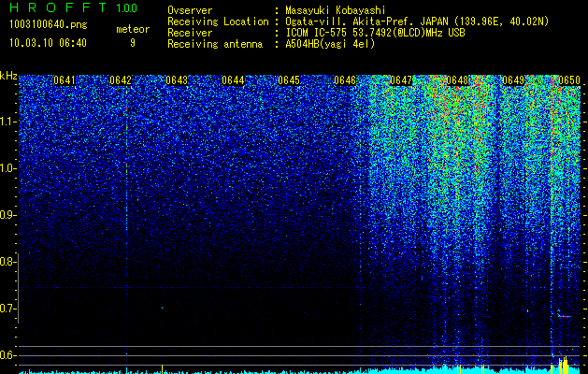Click the date 10.03.10 06:40 text

[48, 43]
